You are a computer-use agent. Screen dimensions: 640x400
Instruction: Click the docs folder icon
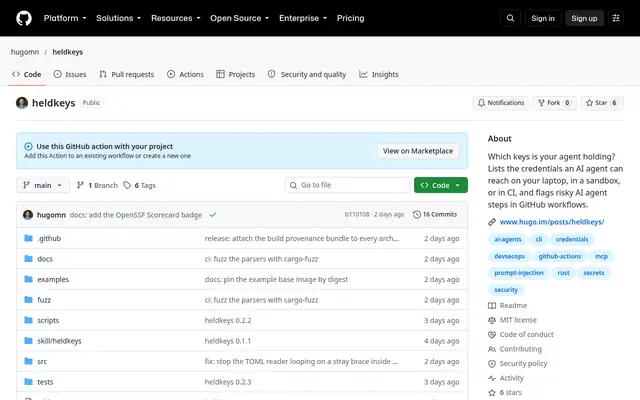28,258
